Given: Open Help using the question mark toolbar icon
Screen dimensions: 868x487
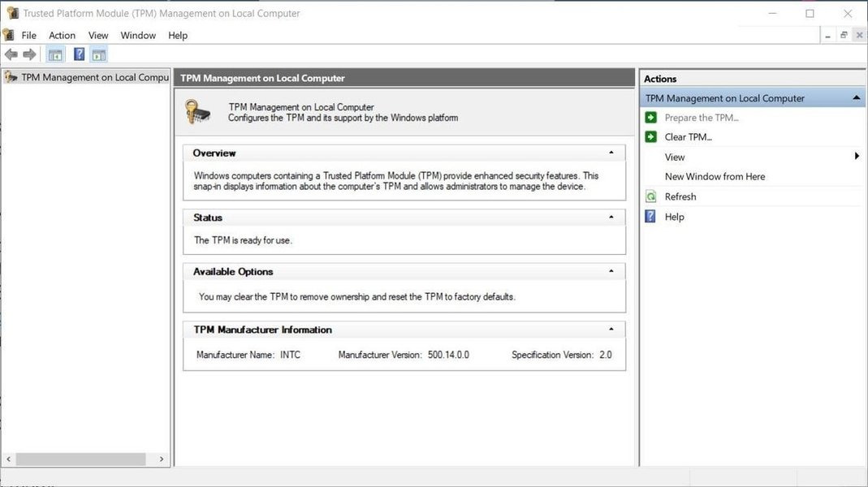Looking at the screenshot, I should click(79, 54).
